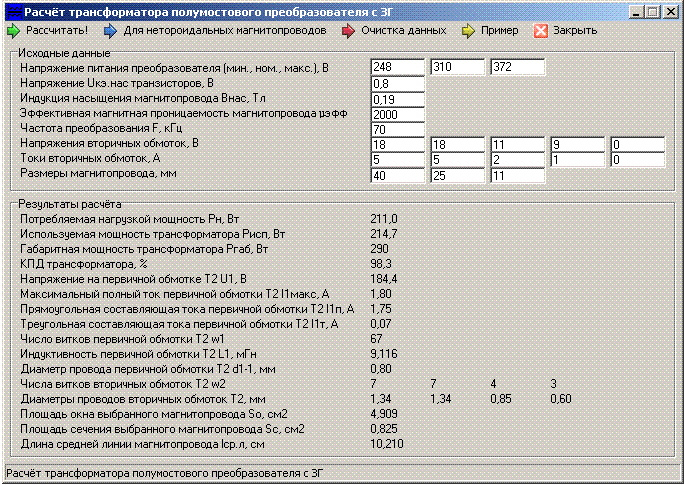The image size is (684, 485).
Task: Click the Исходные данные group label
Action: [x=64, y=53]
